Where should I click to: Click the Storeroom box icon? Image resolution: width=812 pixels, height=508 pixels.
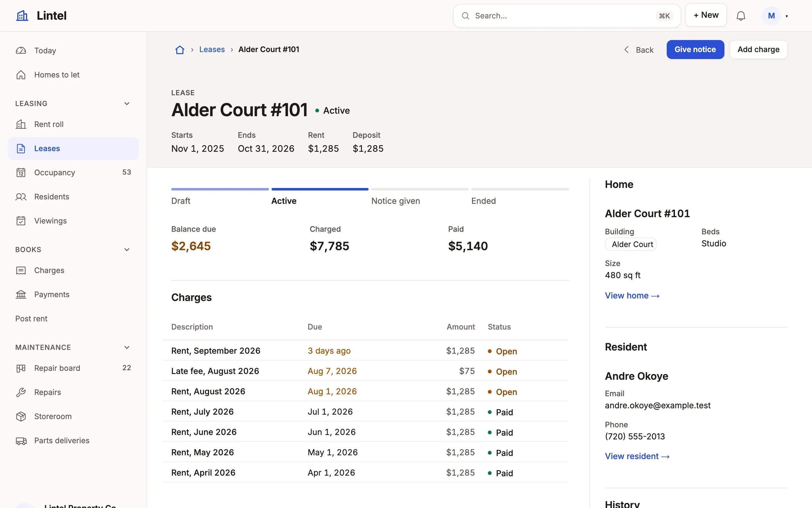tap(21, 417)
